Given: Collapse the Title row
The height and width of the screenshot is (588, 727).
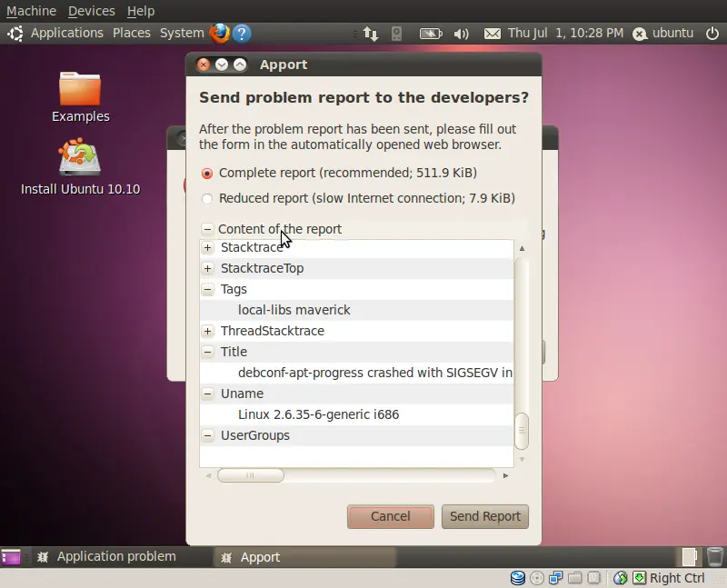Looking at the screenshot, I should [x=208, y=352].
